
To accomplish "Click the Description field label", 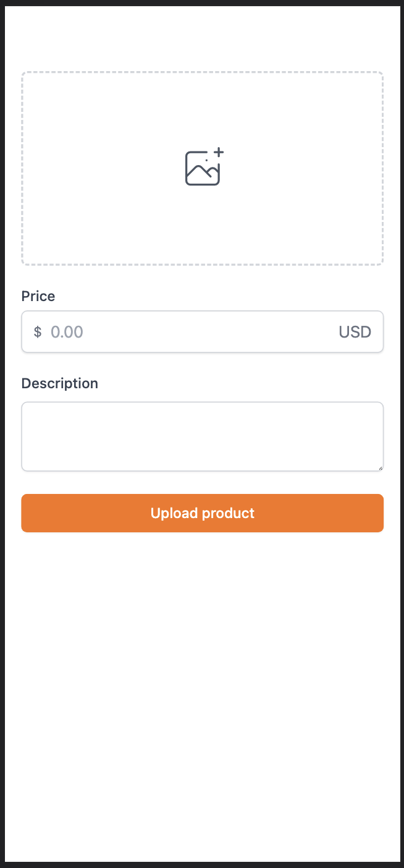I will click(59, 383).
